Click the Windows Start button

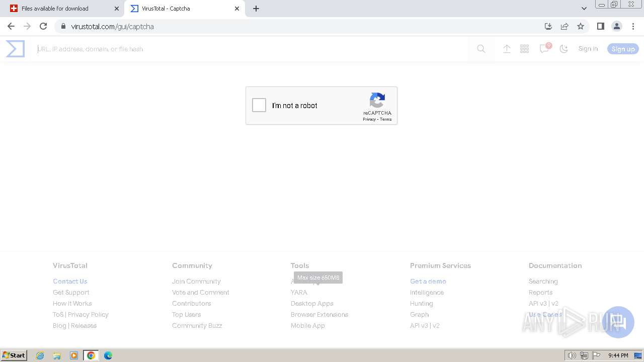(14, 355)
